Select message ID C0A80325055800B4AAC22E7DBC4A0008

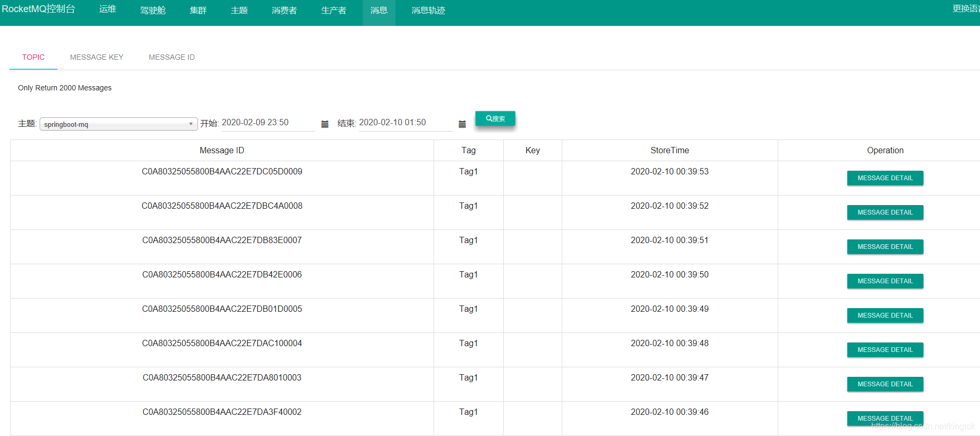click(222, 206)
